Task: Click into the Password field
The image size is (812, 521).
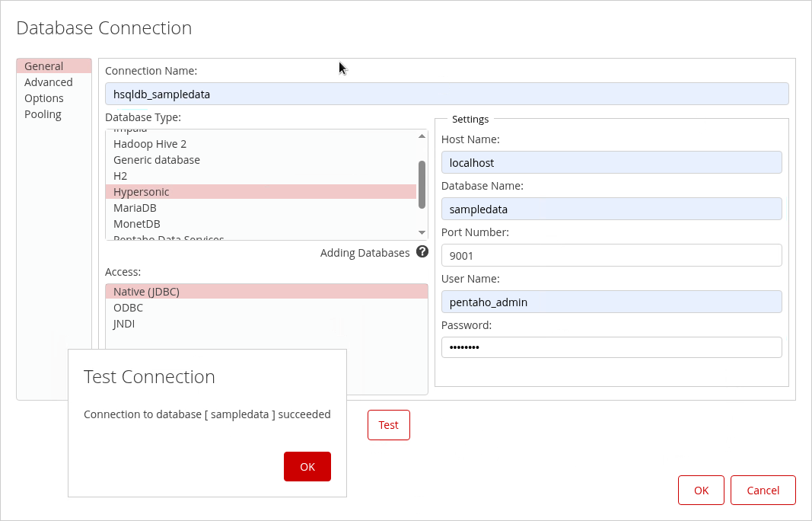Action: coord(611,347)
